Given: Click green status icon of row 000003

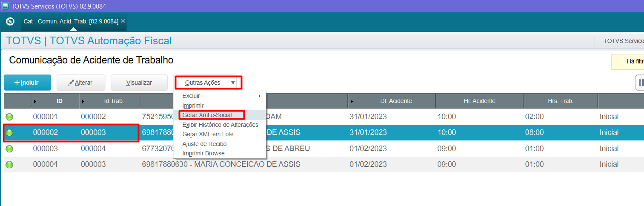Looking at the screenshot, I should point(9,149).
